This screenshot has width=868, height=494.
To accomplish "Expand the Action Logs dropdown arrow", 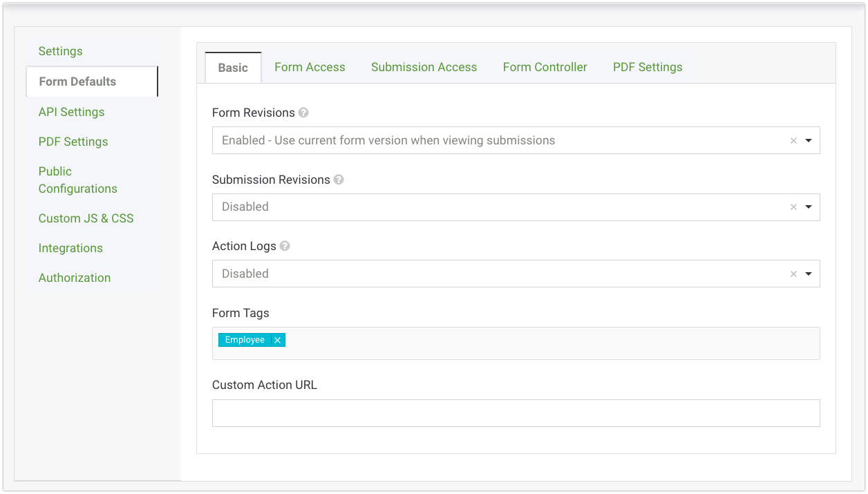I will (809, 274).
